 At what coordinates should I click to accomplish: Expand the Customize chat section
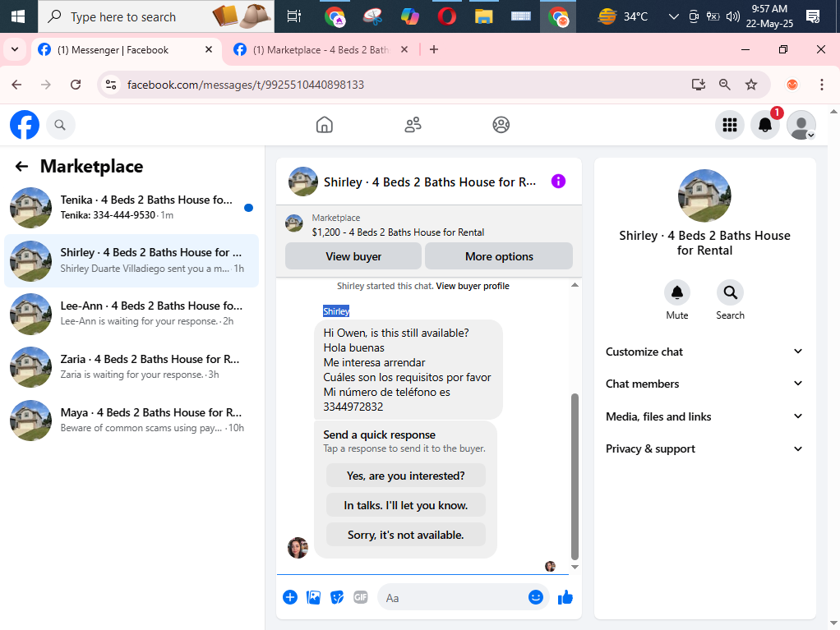click(x=704, y=352)
